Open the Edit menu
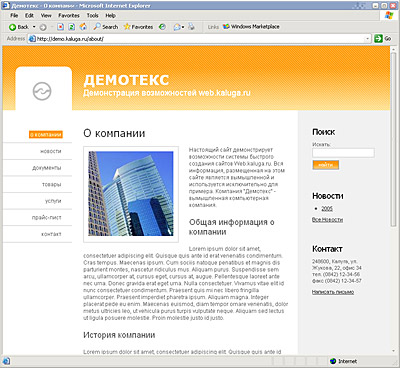Image resolution: width=400 pixels, height=368 pixels. 29,15
